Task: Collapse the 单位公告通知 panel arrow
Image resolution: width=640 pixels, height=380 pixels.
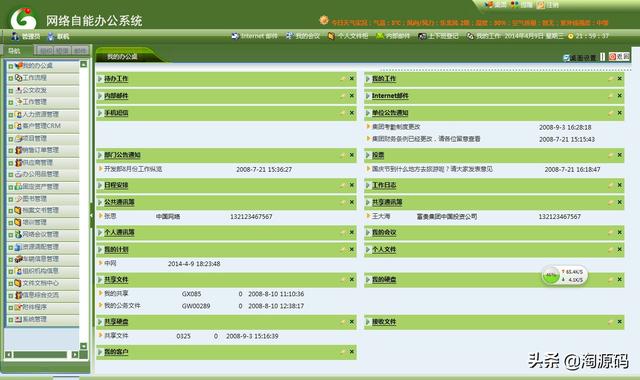Action: 367,113
